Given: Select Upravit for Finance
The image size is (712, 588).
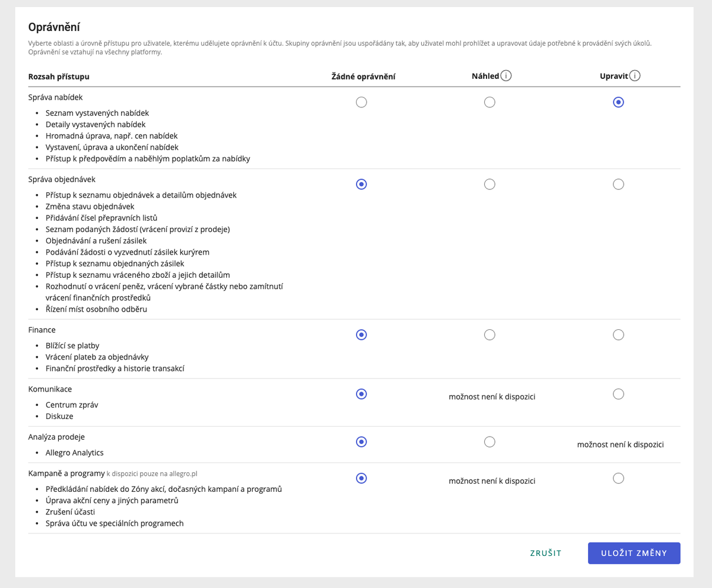Looking at the screenshot, I should 618,335.
